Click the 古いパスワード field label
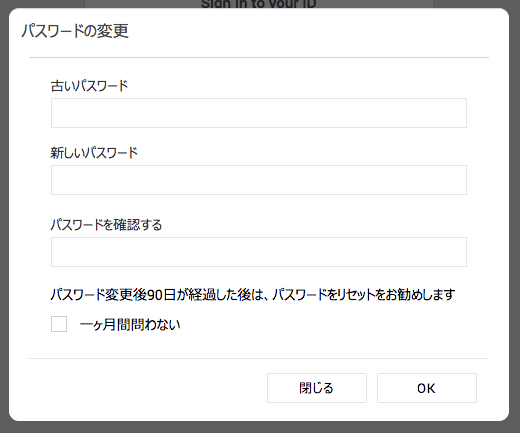520x433 pixels. click(89, 86)
